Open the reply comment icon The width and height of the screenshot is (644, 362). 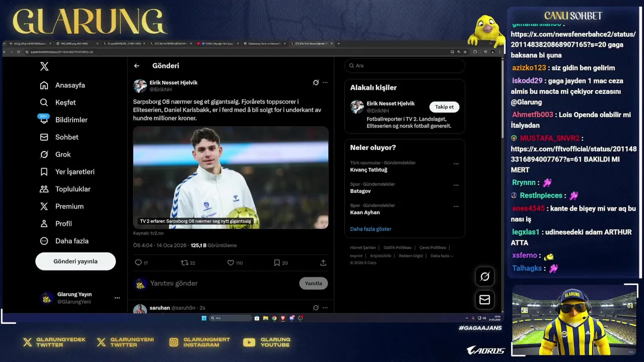pyautogui.click(x=138, y=262)
